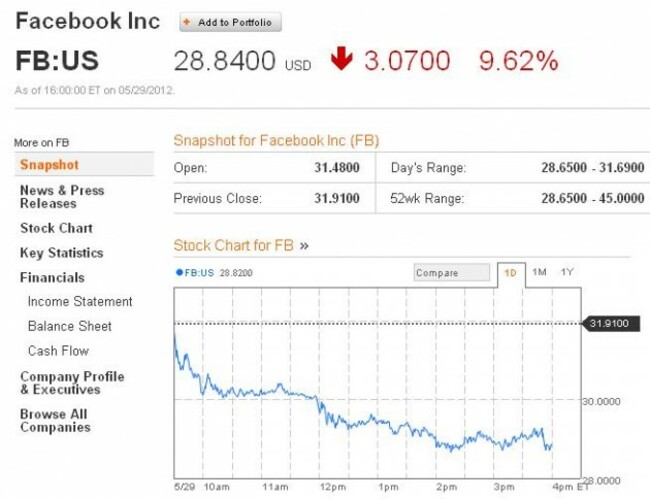Type in the Compare field
The image size is (650, 499).
(x=452, y=273)
